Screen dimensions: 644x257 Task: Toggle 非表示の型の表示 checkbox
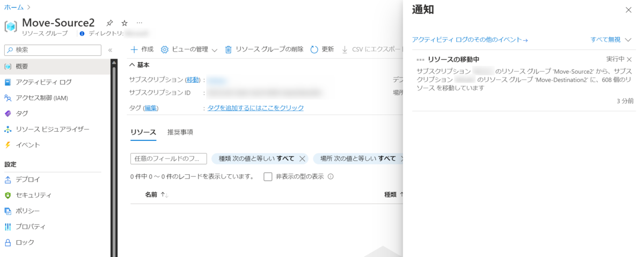(268, 176)
